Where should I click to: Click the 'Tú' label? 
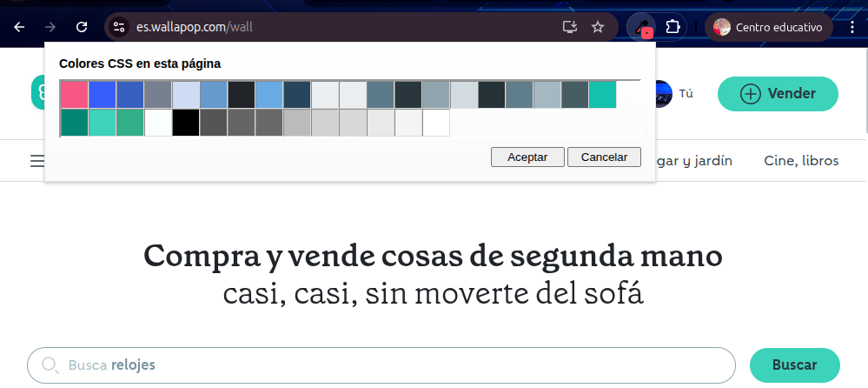pyautogui.click(x=686, y=94)
